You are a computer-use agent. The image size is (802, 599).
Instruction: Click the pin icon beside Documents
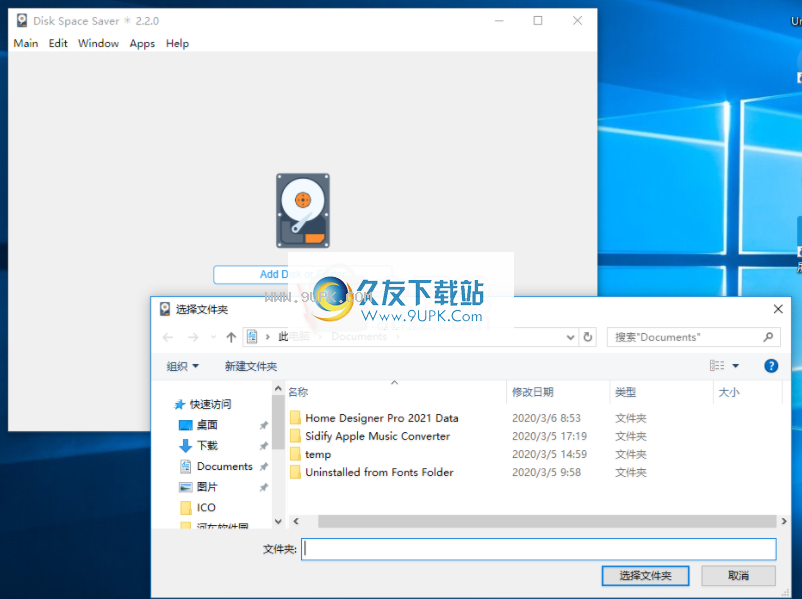click(263, 467)
